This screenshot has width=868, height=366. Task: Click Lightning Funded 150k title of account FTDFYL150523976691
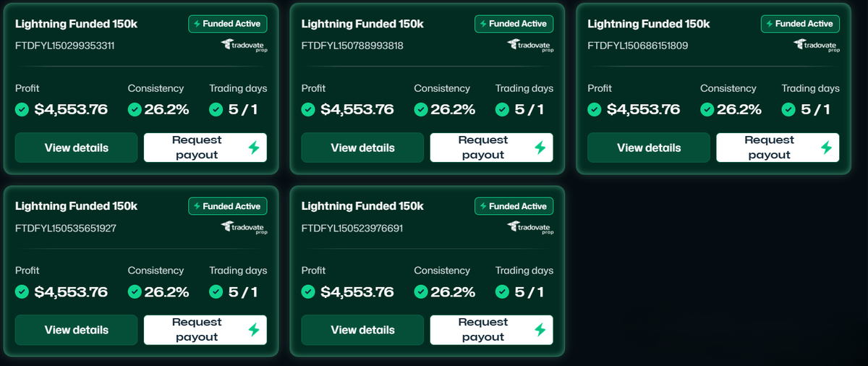(362, 206)
